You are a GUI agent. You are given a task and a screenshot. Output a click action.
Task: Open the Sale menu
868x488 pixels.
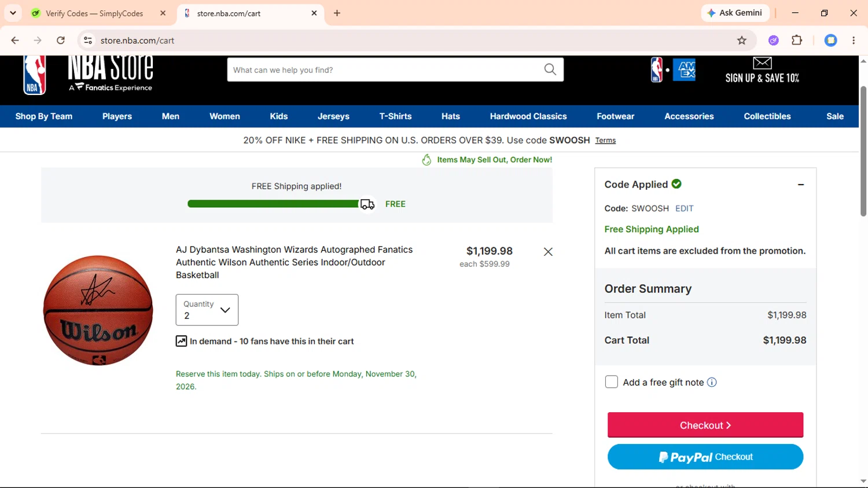pyautogui.click(x=835, y=116)
